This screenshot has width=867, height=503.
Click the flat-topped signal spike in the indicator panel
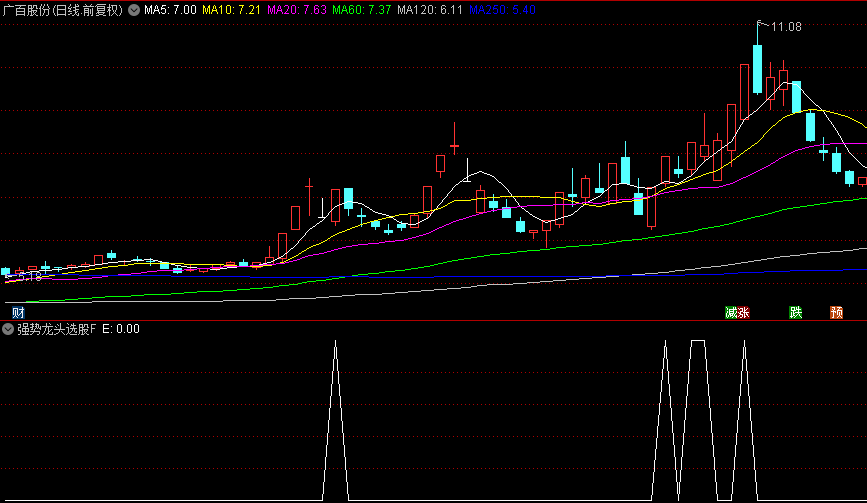(x=697, y=343)
